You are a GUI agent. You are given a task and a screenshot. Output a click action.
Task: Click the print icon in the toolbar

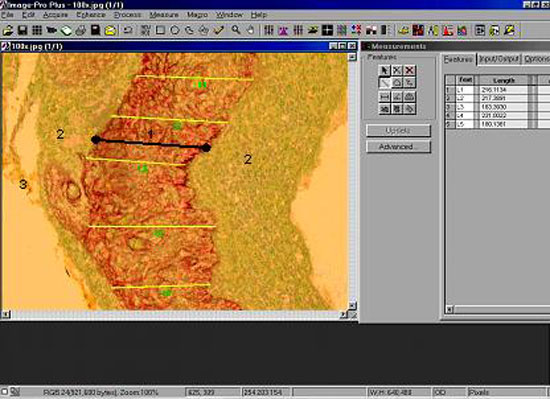tap(81, 31)
